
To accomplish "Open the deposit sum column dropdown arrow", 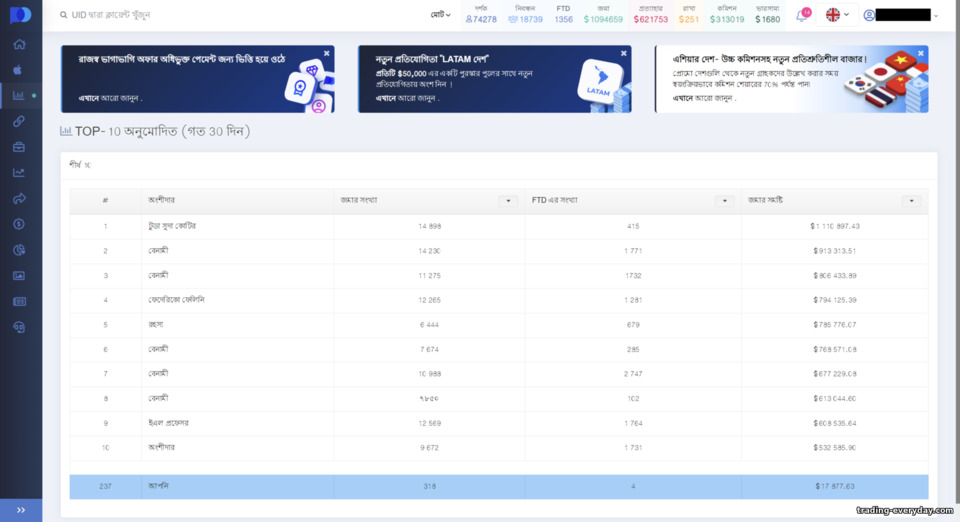I will tap(911, 201).
